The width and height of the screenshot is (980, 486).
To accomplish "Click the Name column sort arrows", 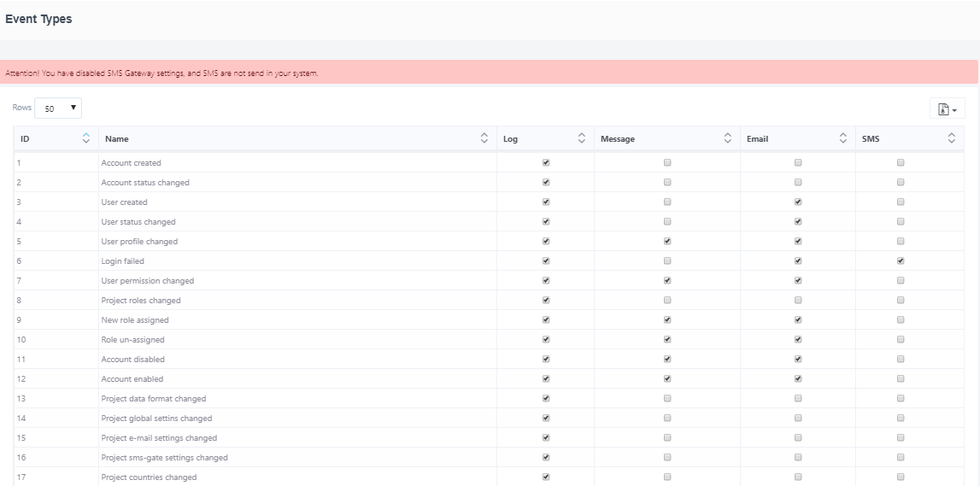I will point(484,138).
